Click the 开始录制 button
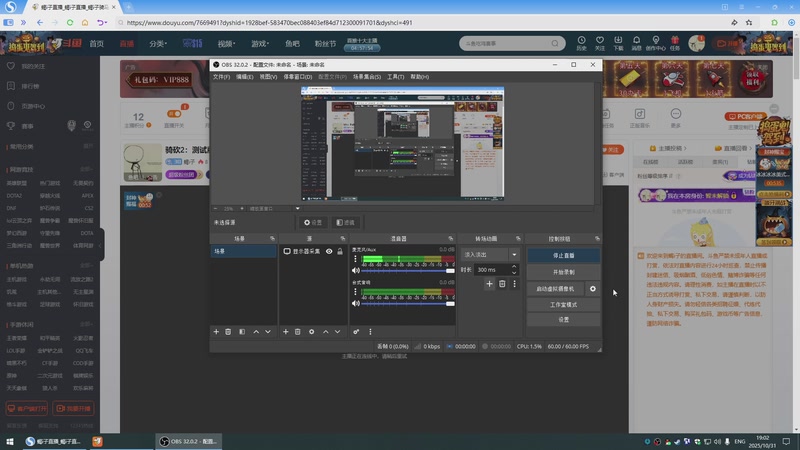Viewport: 800px width, 450px height. pos(564,272)
